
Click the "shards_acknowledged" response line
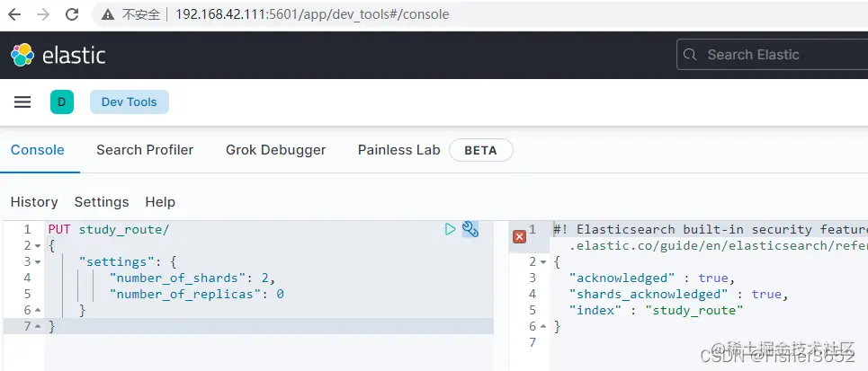coord(678,294)
